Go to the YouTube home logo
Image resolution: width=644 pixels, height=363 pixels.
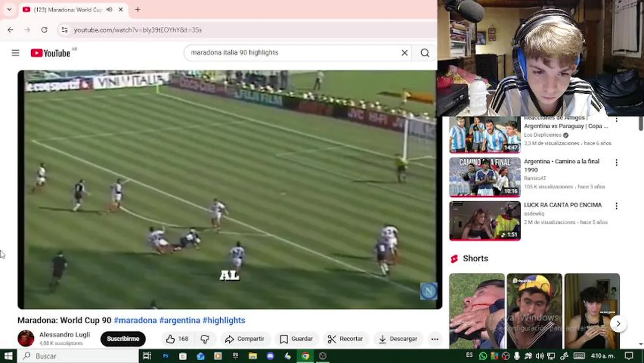50,53
